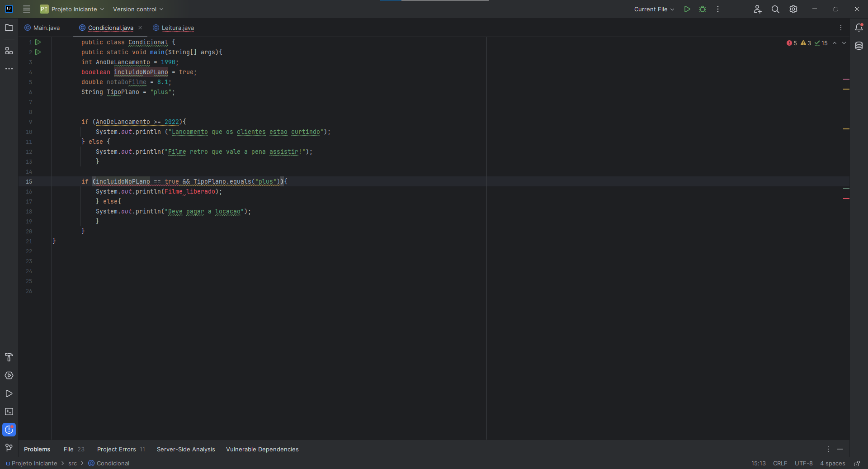This screenshot has height=469, width=868.
Task: Hide the Problems panel
Action: tap(840, 449)
